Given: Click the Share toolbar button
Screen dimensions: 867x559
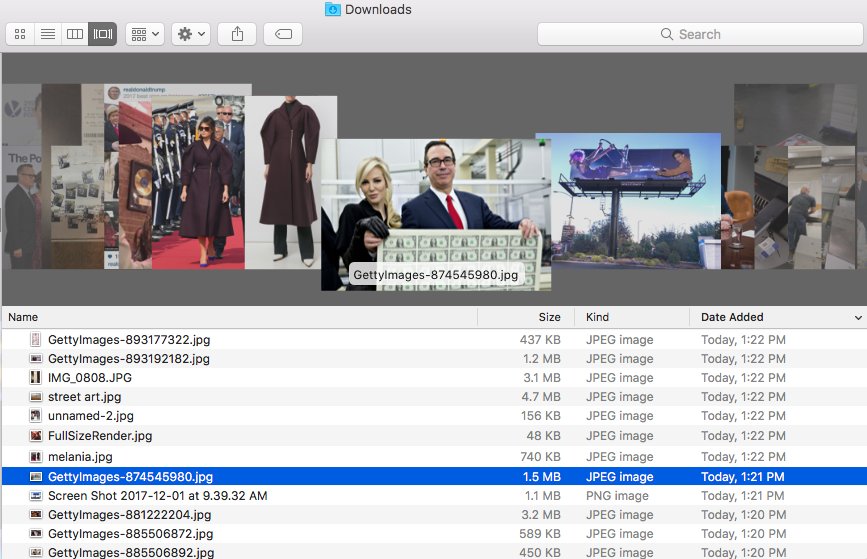Looking at the screenshot, I should coord(237,34).
